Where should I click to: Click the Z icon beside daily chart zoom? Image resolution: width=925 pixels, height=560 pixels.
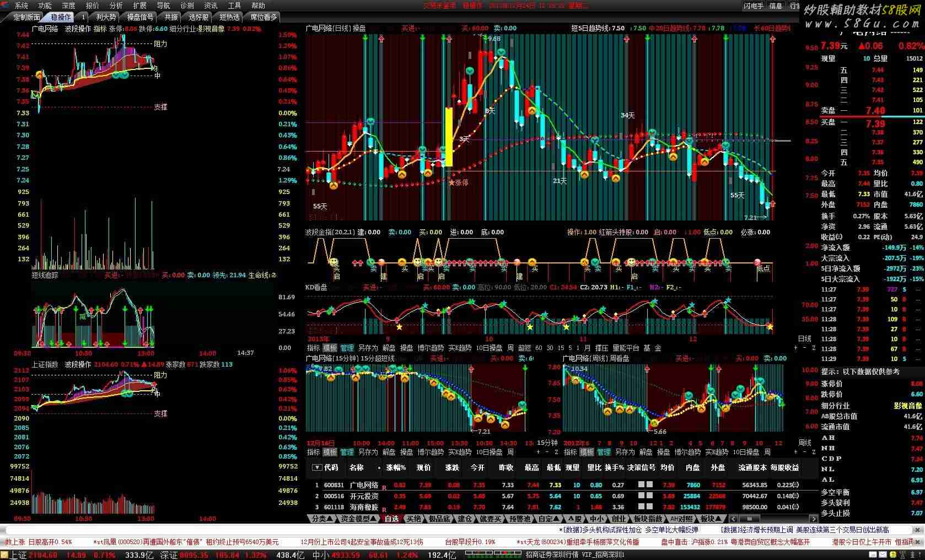(813, 348)
